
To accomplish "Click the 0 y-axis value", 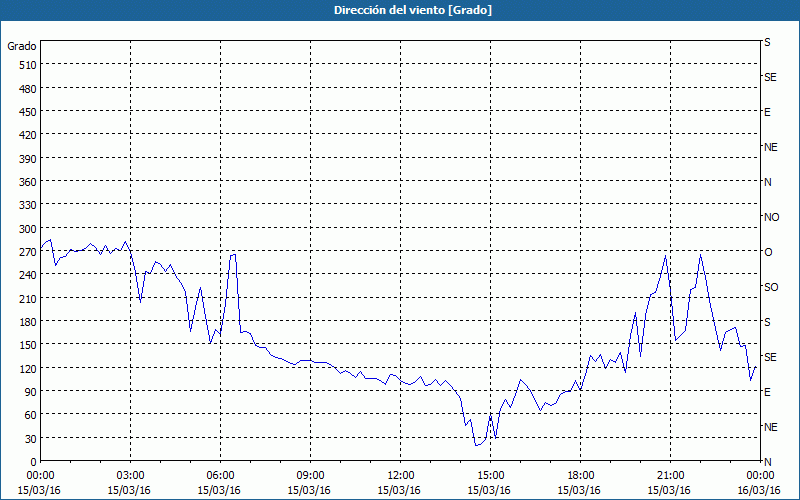I will 34,462.
